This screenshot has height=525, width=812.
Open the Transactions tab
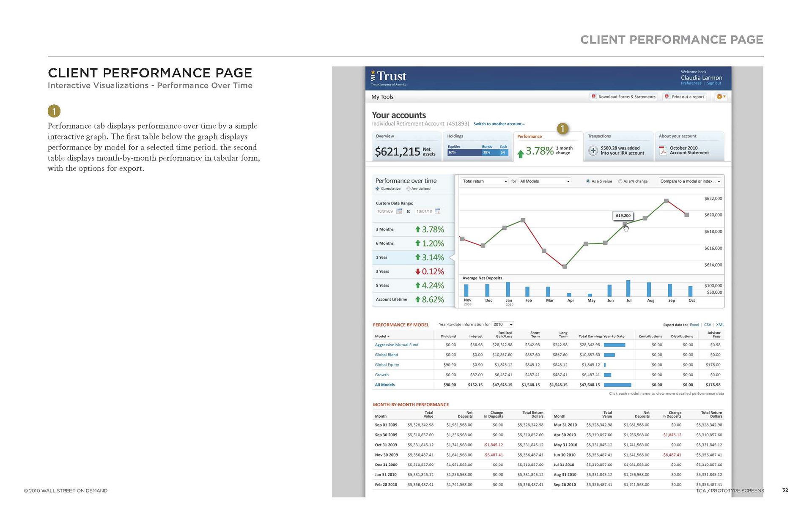point(618,146)
